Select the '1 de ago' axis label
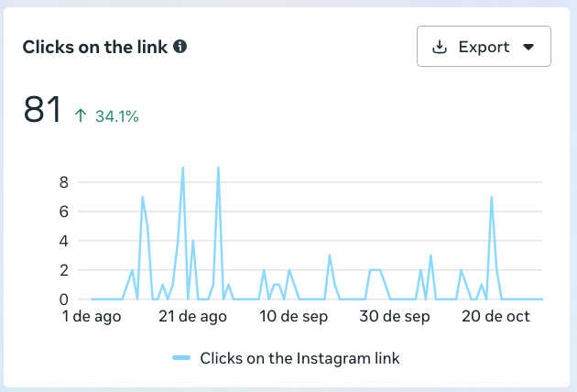577x392 pixels. coord(90,317)
